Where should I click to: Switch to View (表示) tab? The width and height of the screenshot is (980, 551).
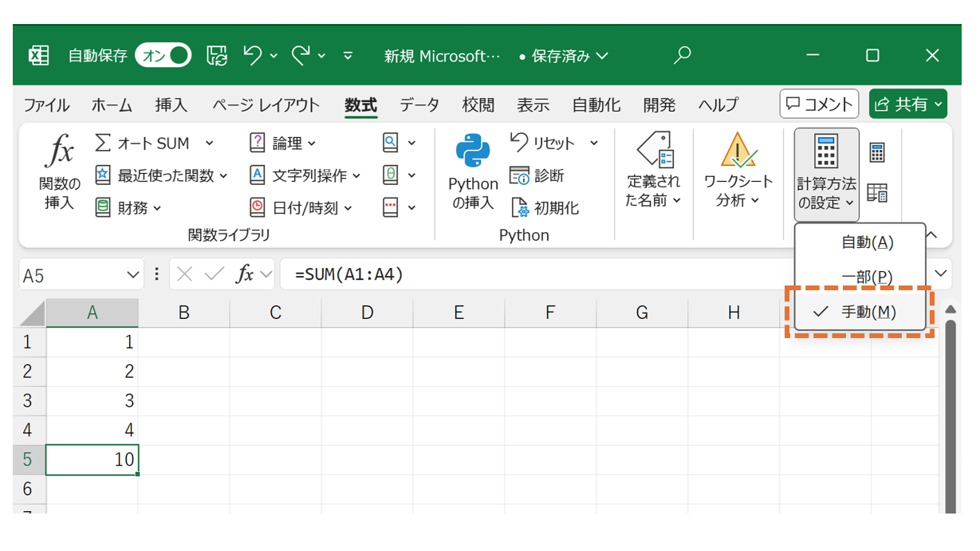(x=533, y=104)
